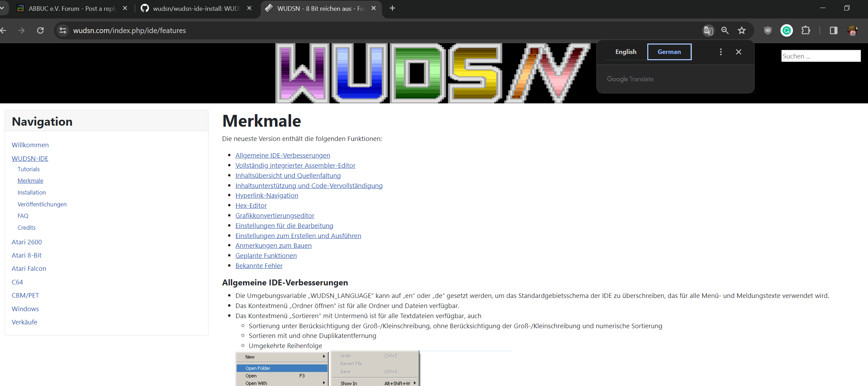
Task: Toggle the browser side panel icon
Action: point(834,31)
